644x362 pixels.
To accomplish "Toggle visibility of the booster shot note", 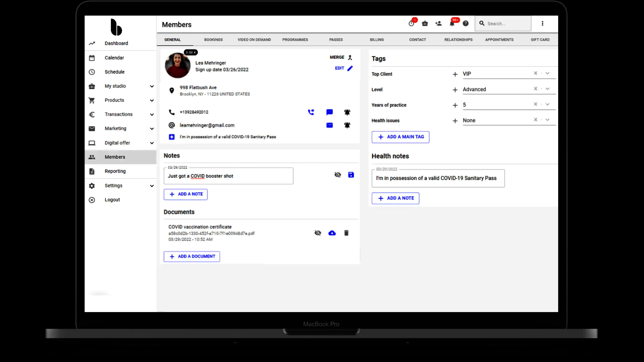I will click(x=337, y=175).
